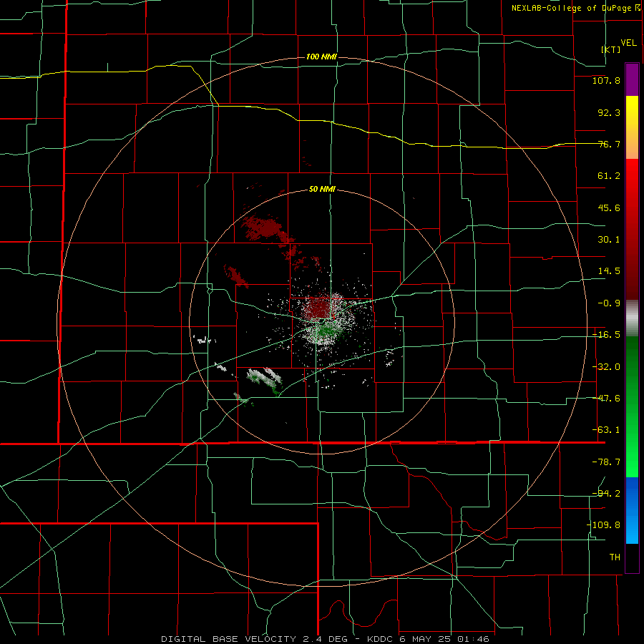This screenshot has width=644, height=644.
Task: Click the -0.9 velocity scale value
Action: (x=609, y=303)
